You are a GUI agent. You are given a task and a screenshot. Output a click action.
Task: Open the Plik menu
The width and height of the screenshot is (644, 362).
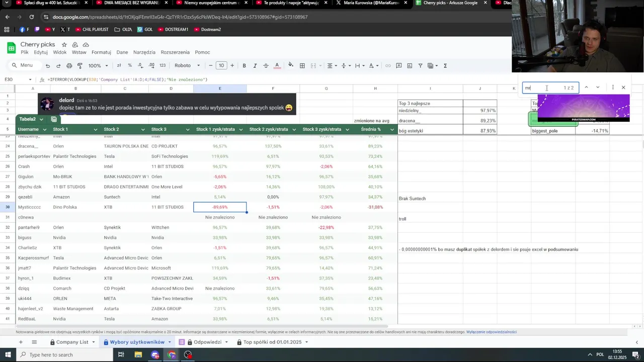tap(25, 52)
